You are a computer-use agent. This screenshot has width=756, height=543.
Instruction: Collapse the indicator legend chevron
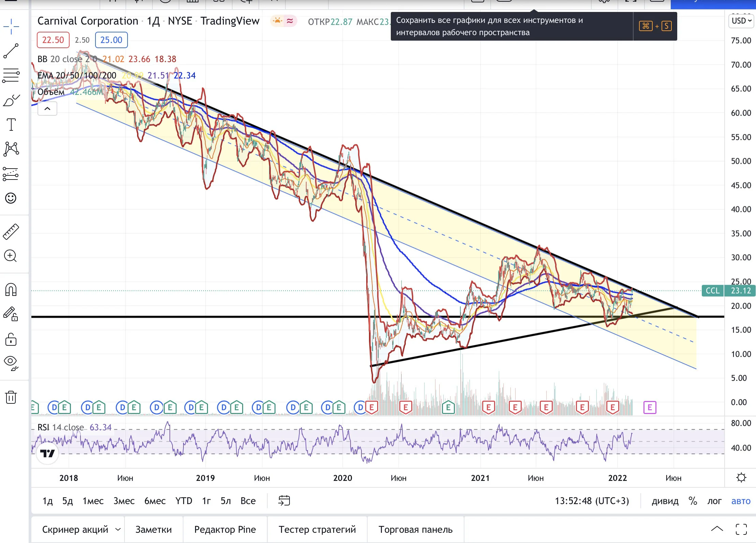click(x=47, y=109)
